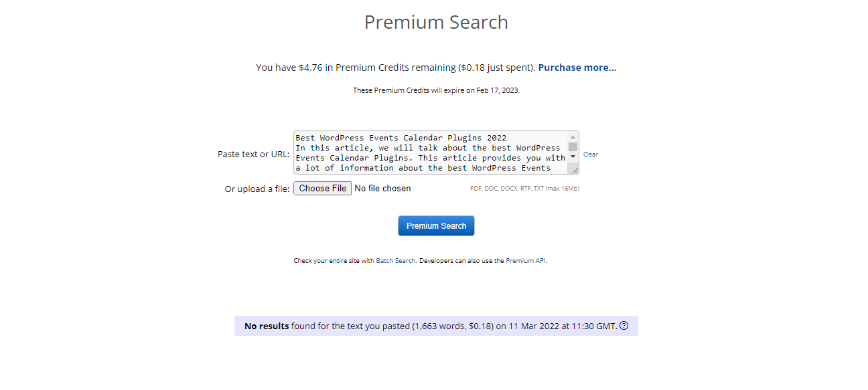Click the 'Paste text or URL:' label
The image size is (868, 390).
pyautogui.click(x=253, y=154)
